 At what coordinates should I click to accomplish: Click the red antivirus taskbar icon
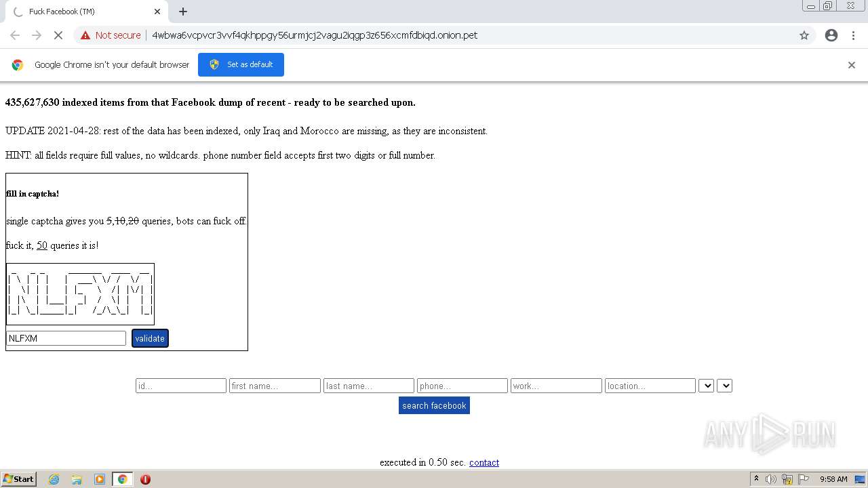click(145, 479)
